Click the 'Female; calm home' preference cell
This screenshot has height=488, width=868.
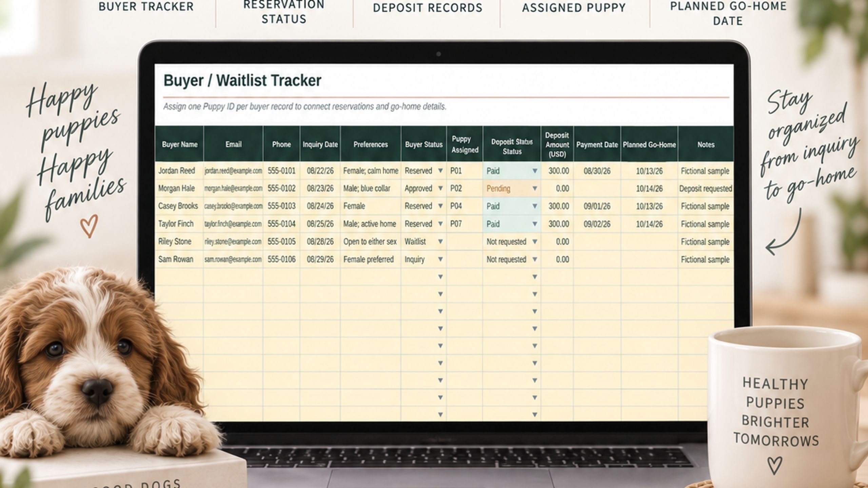(371, 171)
